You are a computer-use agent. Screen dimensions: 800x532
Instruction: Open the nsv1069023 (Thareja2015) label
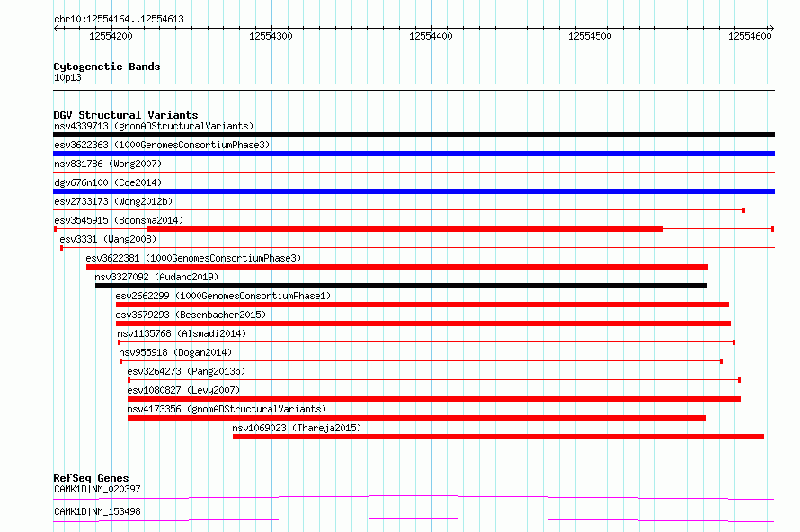[297, 428]
